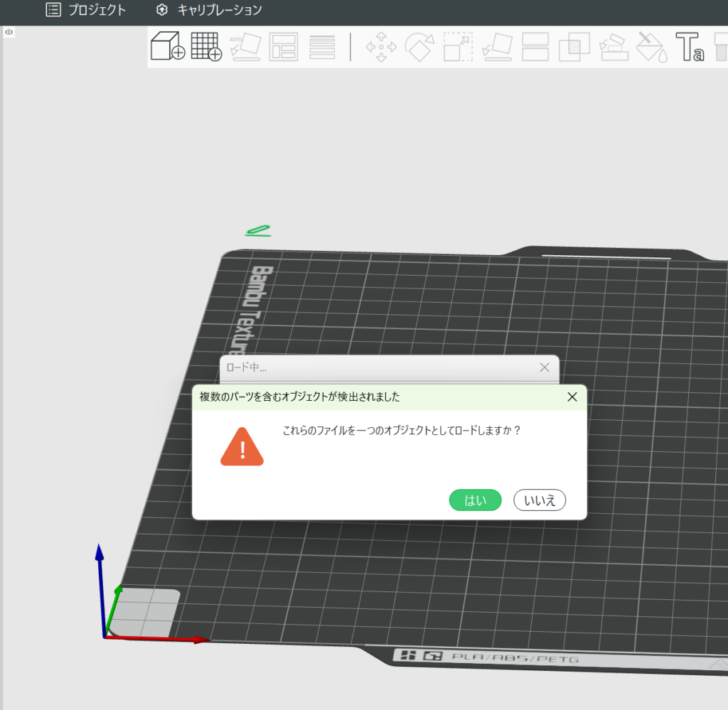Open the Mesh boolean tool
This screenshot has width=728, height=710.
574,46
